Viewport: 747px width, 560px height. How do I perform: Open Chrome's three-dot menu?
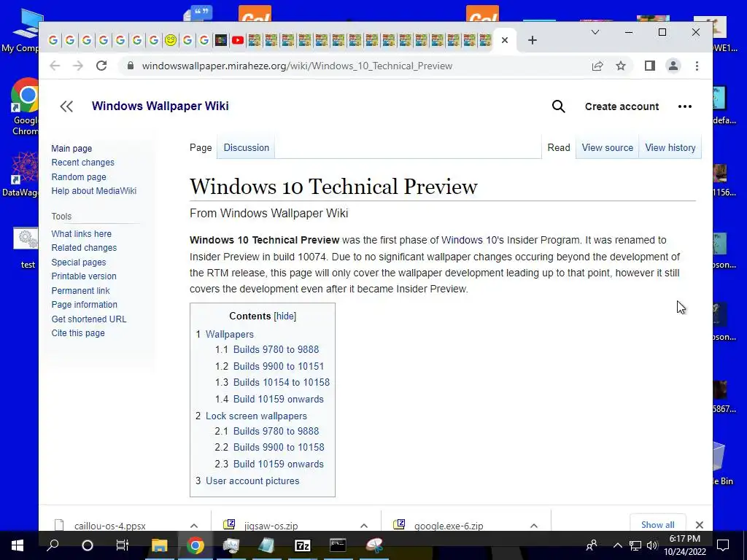coord(697,66)
